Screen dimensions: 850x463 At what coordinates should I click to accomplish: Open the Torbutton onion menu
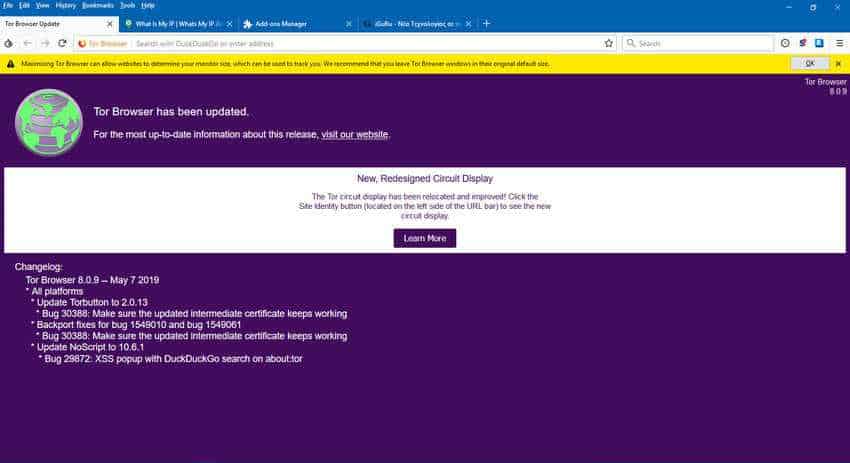(9, 43)
